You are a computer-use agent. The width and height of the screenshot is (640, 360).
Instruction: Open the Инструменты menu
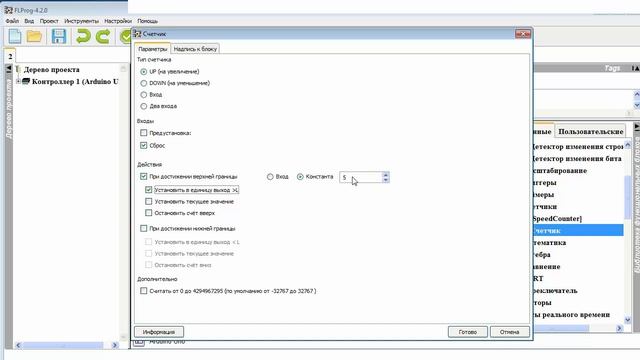click(81, 21)
